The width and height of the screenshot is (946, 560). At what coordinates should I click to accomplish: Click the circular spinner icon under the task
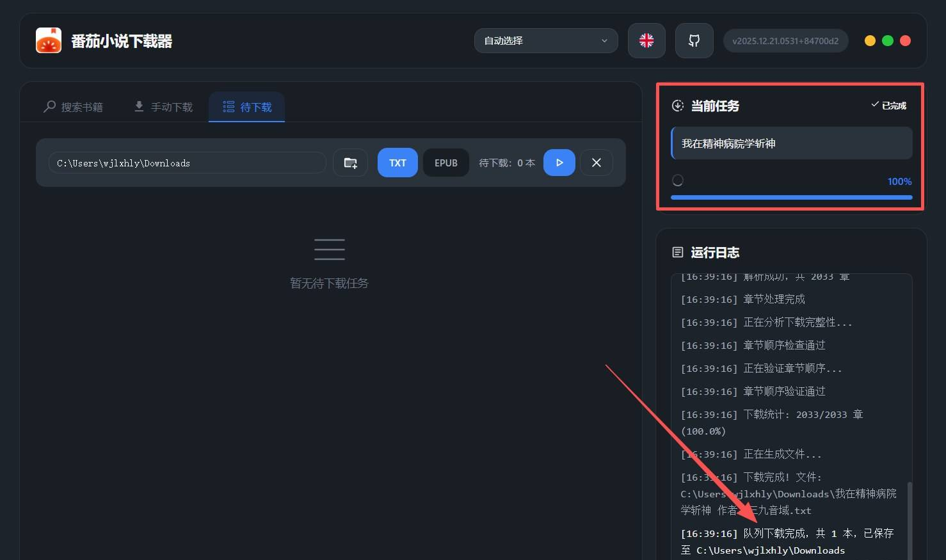pos(678,180)
